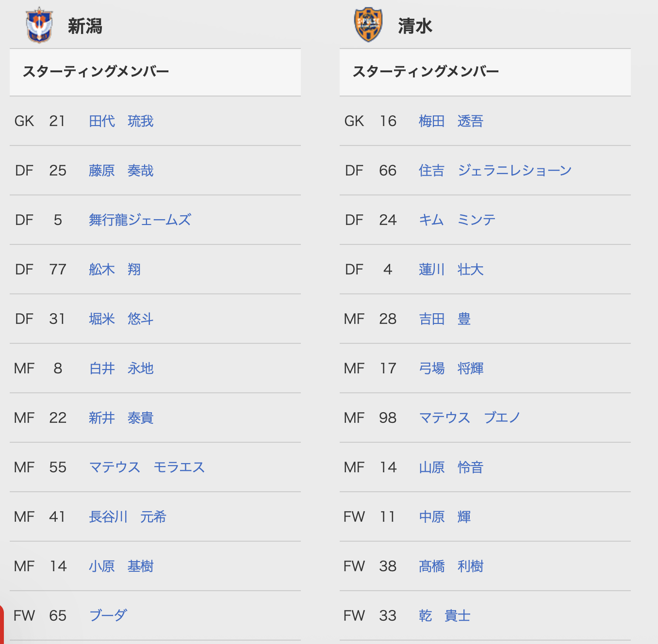The height and width of the screenshot is (644, 658).
Task: Open goalkeeper 梅田 透吾 profile
Action: 451,121
